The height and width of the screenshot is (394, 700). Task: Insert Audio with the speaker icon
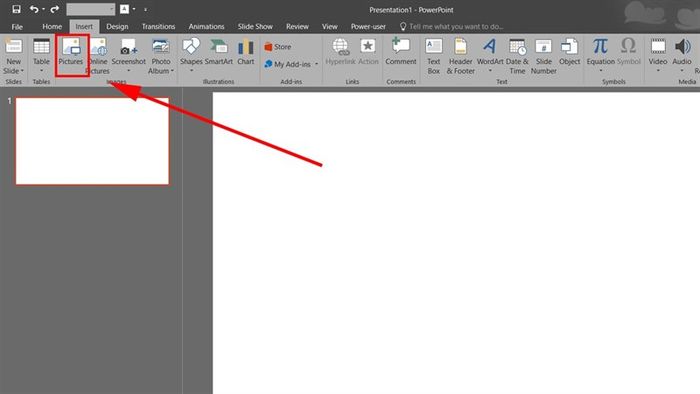coord(682,54)
